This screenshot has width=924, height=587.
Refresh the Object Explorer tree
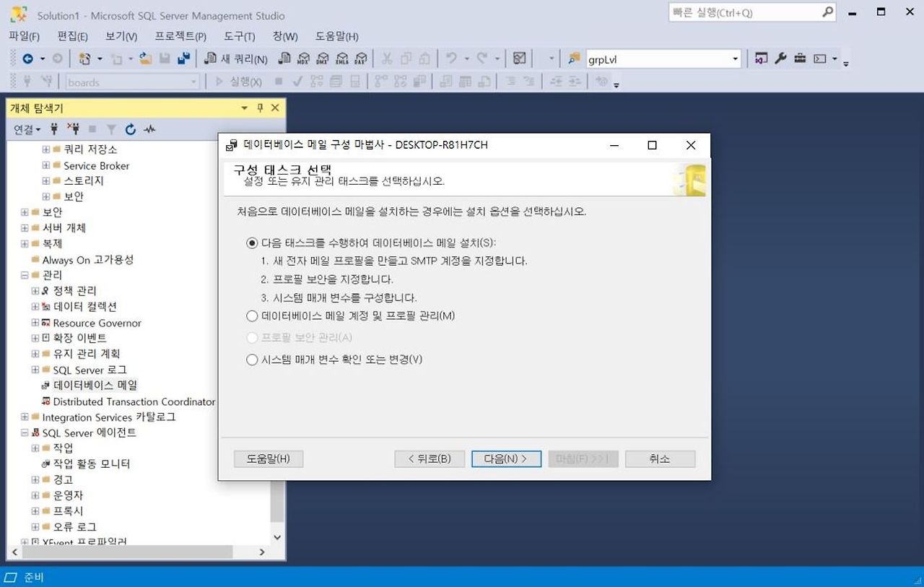pos(131,129)
